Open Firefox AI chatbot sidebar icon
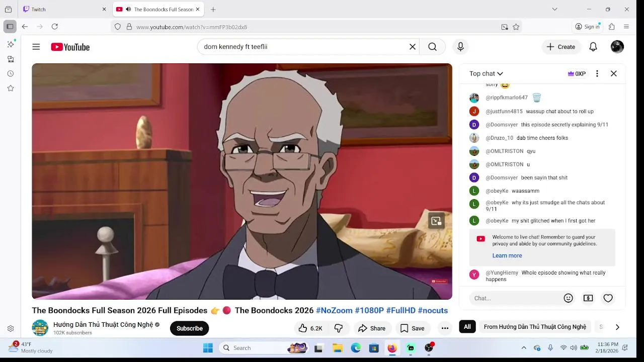The width and height of the screenshot is (644, 362). pyautogui.click(x=11, y=44)
